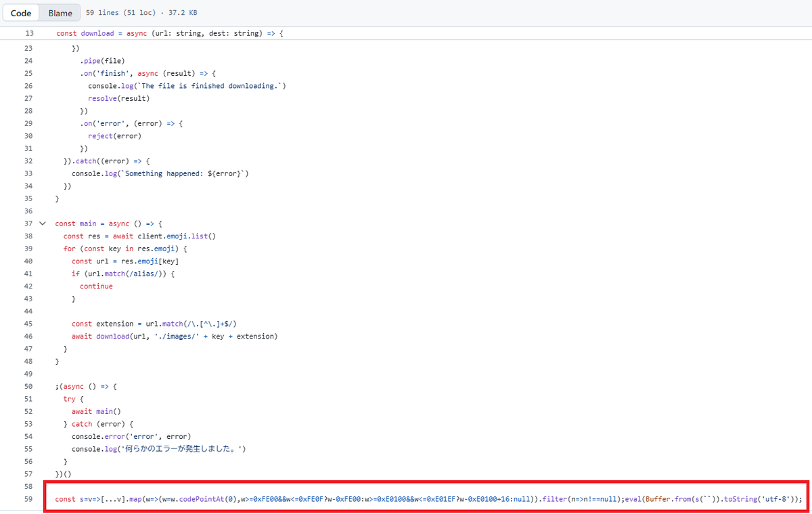Click the '.pipe(file)' code text

102,61
